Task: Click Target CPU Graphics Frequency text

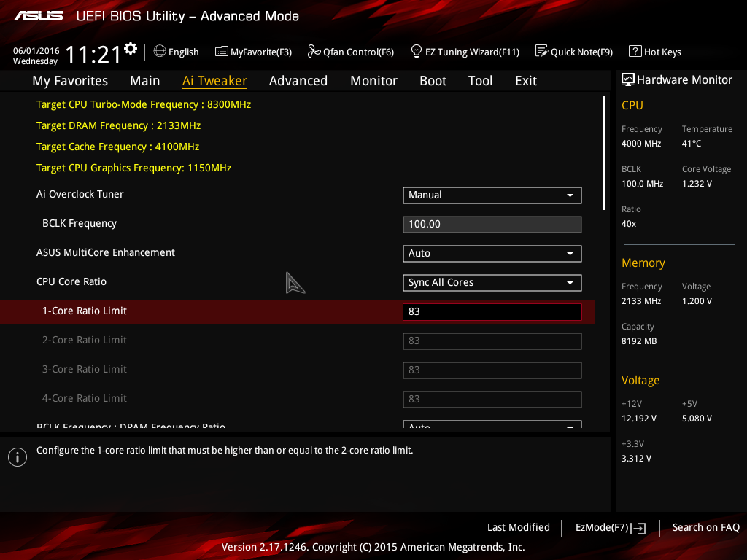Action: point(134,168)
